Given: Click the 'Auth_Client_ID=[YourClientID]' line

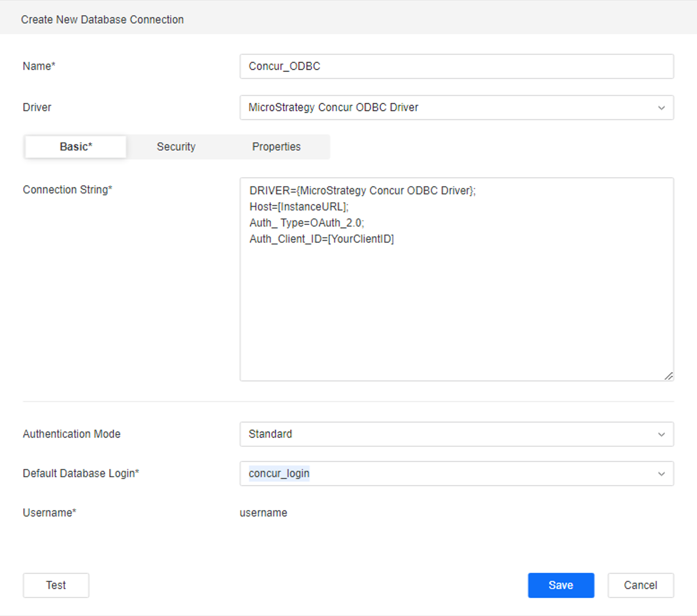Looking at the screenshot, I should (322, 239).
